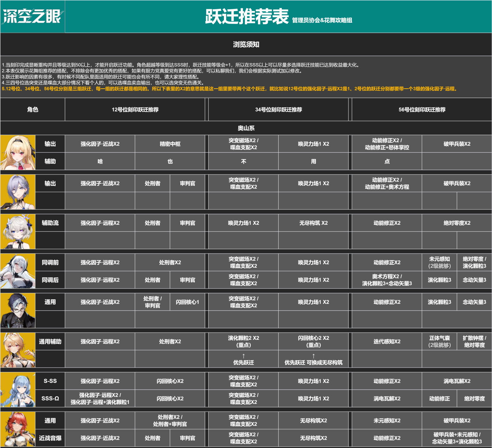Choose the dark-haired character wearing glasses
Image resolution: width=492 pixels, height=448 pixels.
[x=18, y=311]
